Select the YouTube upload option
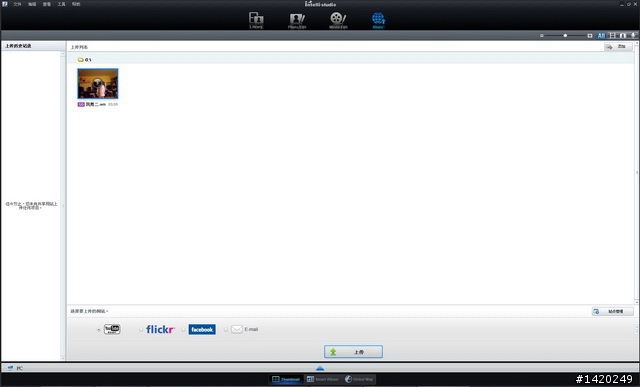The height and width of the screenshot is (387, 640). (99, 330)
